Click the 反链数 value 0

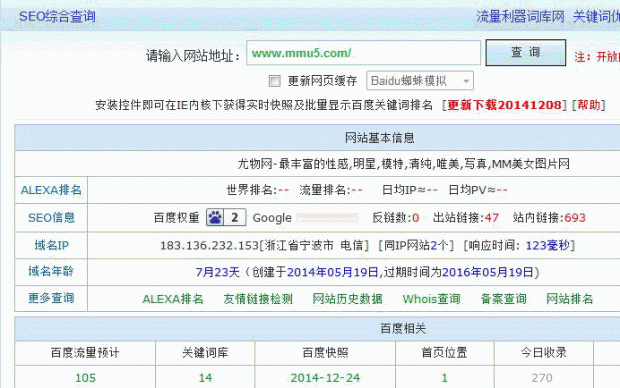(416, 218)
